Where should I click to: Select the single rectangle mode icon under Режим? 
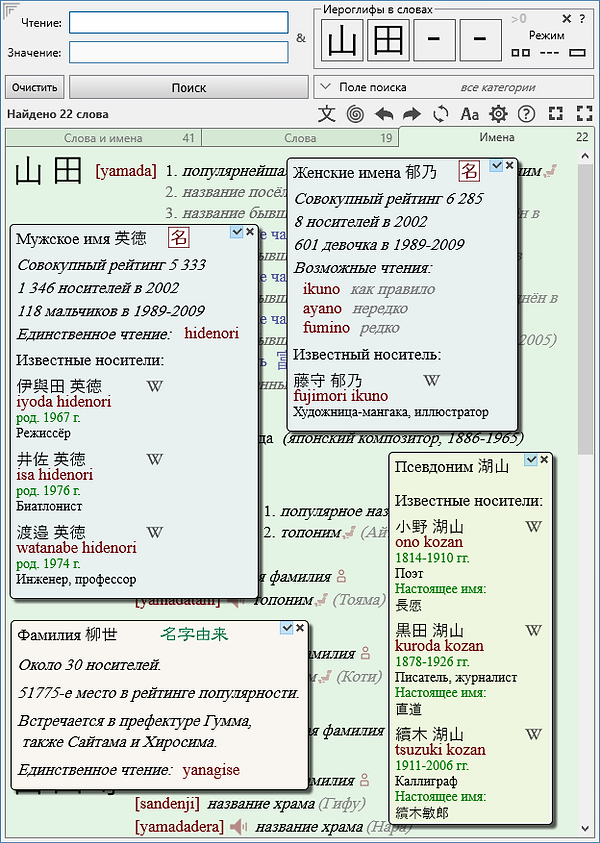tap(577, 53)
